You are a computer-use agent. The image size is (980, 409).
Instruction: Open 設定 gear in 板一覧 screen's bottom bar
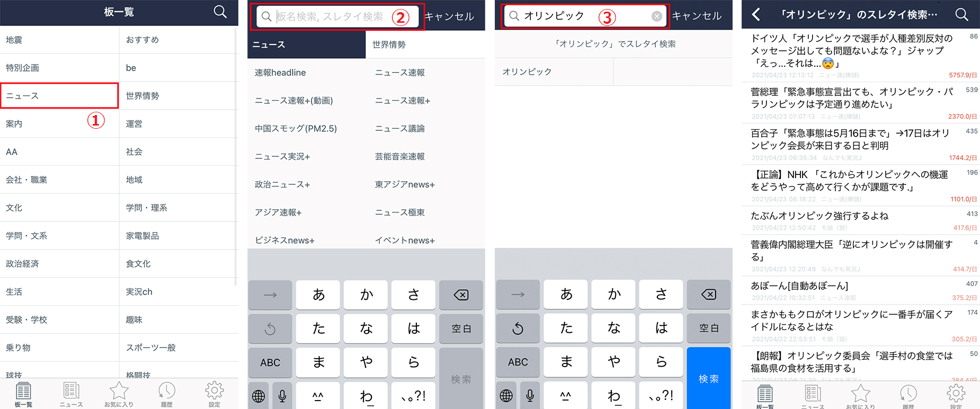[214, 394]
